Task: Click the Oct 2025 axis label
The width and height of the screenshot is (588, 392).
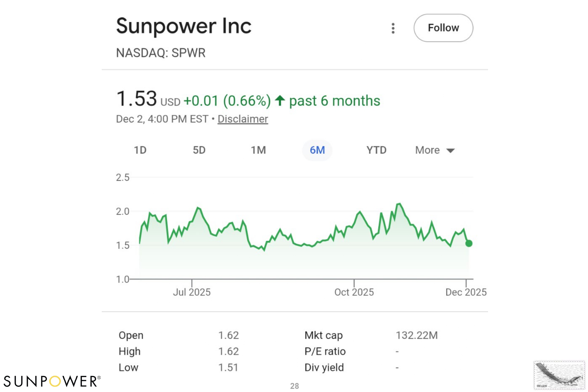Action: 354,292
